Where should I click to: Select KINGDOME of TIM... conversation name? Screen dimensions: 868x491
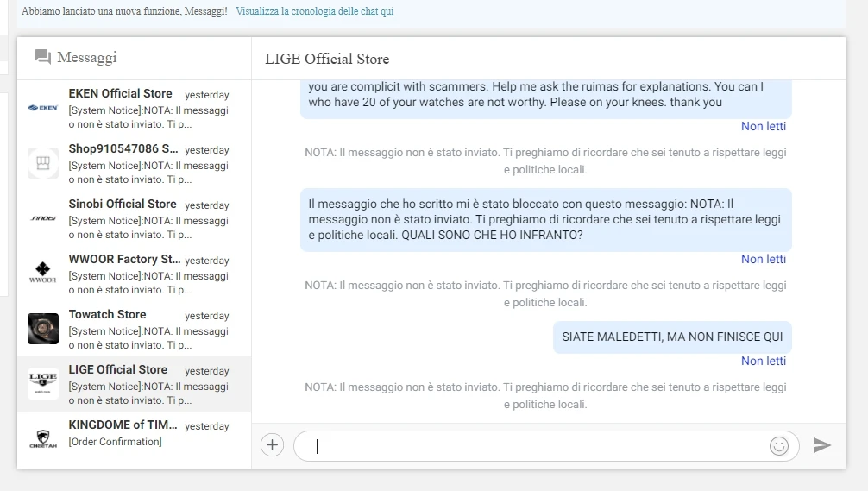tap(123, 425)
